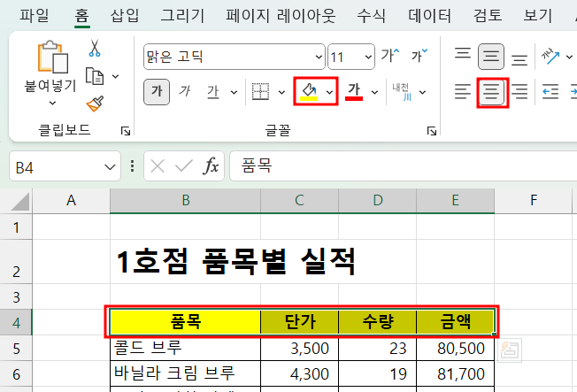Click the phonetic guide icon (내천)
577x392 pixels.
pos(402,92)
